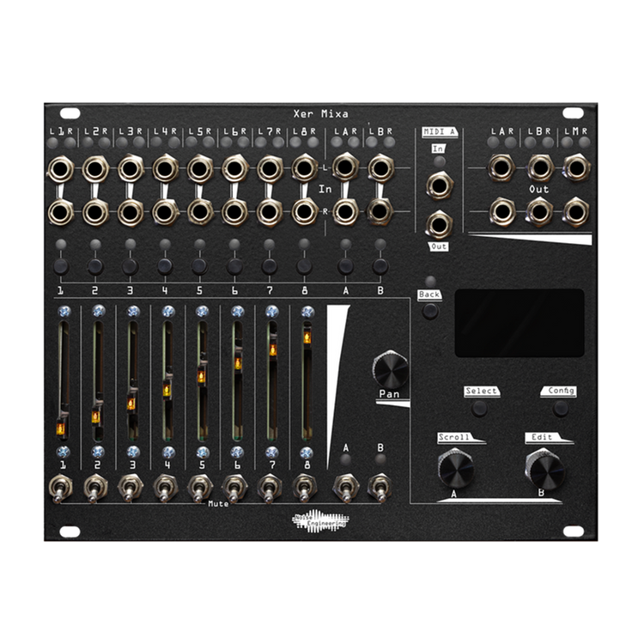Toggle the channel 3 mute switch
644x644 pixels.
coord(131,488)
